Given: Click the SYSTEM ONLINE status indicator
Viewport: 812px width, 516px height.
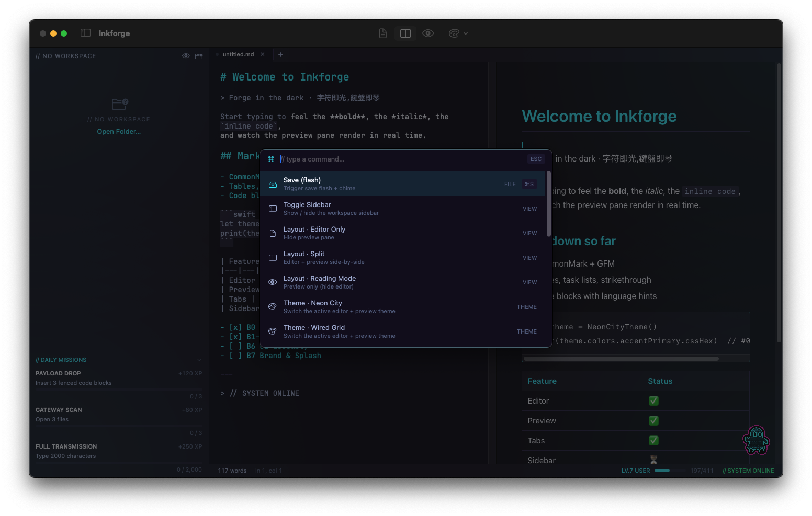Looking at the screenshot, I should pyautogui.click(x=748, y=471).
